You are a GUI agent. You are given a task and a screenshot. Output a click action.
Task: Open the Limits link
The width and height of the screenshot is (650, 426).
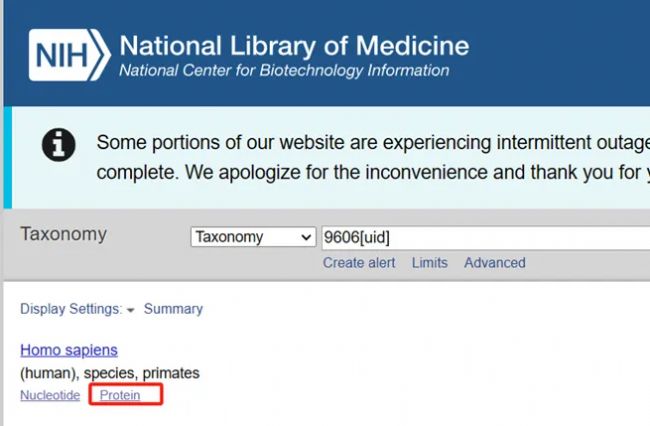point(429,263)
